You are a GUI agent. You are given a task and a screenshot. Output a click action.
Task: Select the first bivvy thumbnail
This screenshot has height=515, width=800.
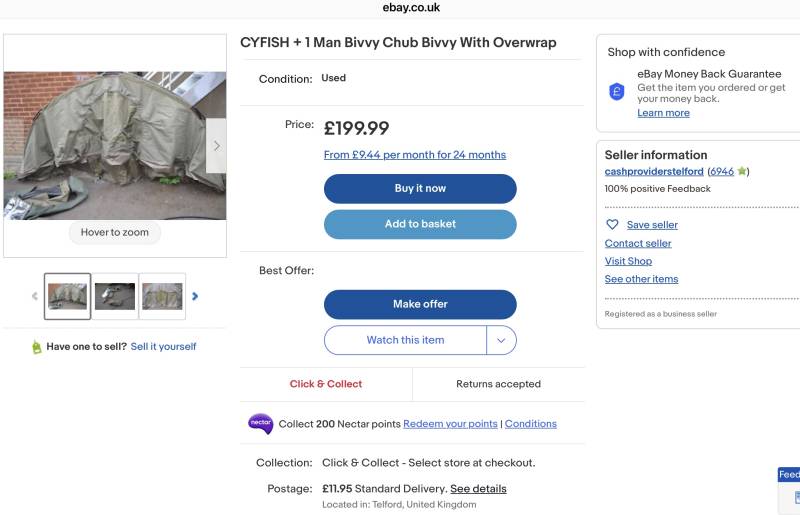click(68, 296)
